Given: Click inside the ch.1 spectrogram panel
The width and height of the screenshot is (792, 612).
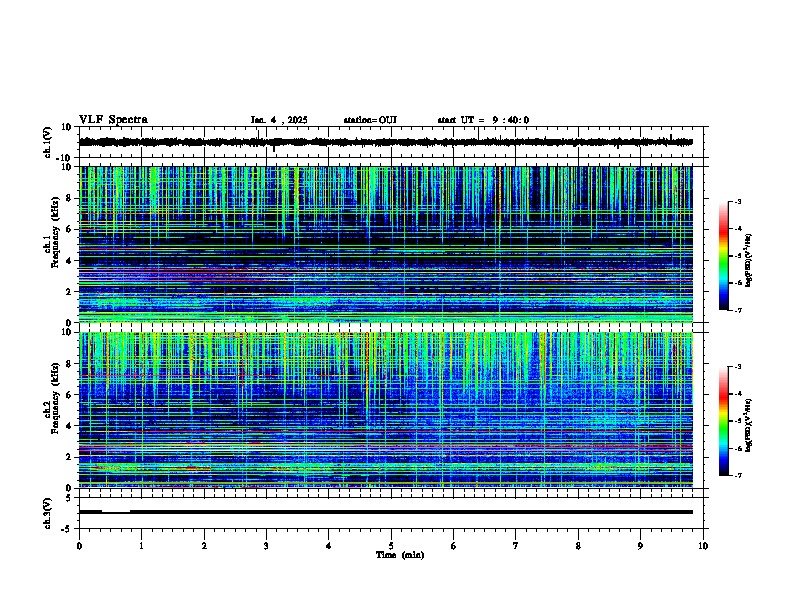Looking at the screenshot, I should 385,244.
